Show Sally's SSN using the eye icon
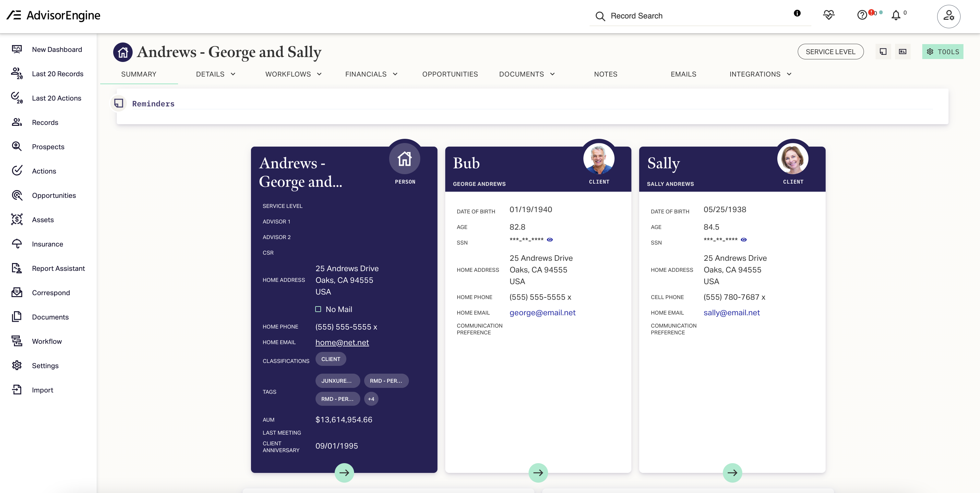The width and height of the screenshot is (980, 493). click(744, 240)
